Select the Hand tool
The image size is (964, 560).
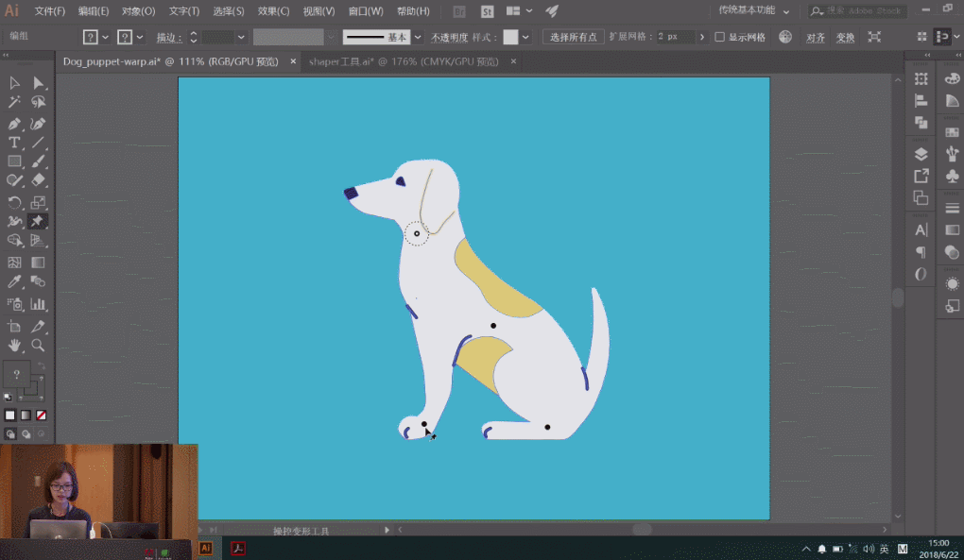coord(15,346)
